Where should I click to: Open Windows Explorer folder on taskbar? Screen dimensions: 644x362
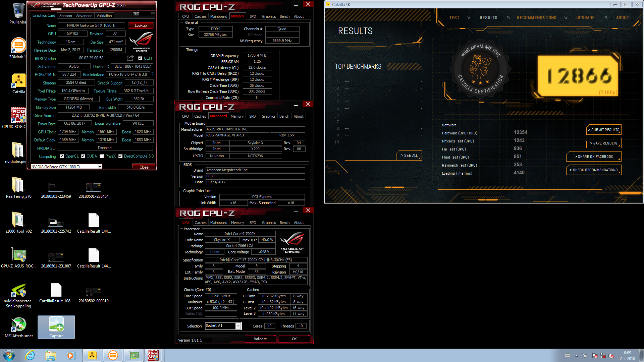pos(51,355)
